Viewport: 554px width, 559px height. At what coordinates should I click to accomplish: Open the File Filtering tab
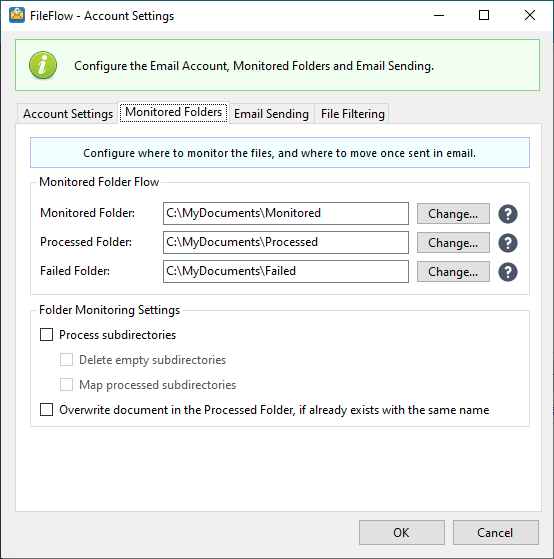tap(353, 114)
